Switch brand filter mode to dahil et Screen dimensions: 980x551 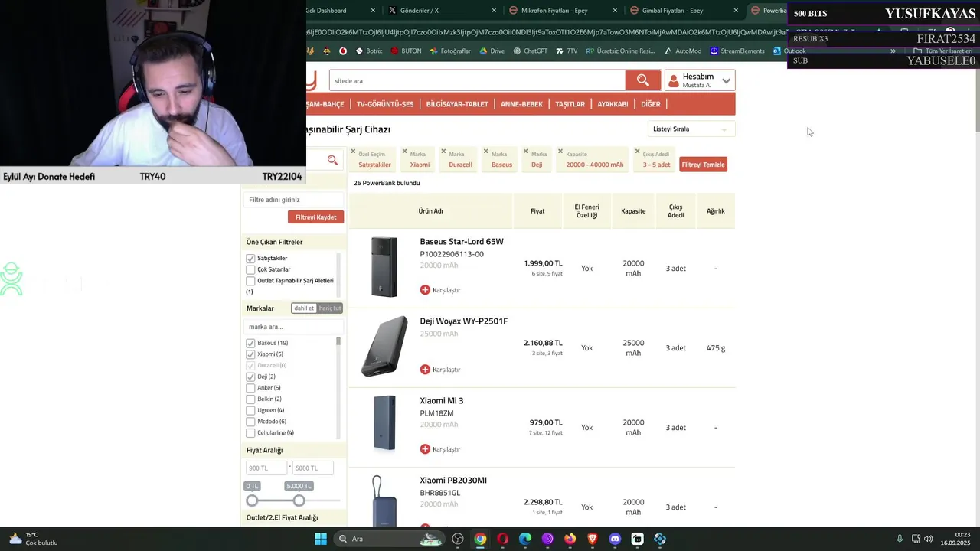point(305,308)
